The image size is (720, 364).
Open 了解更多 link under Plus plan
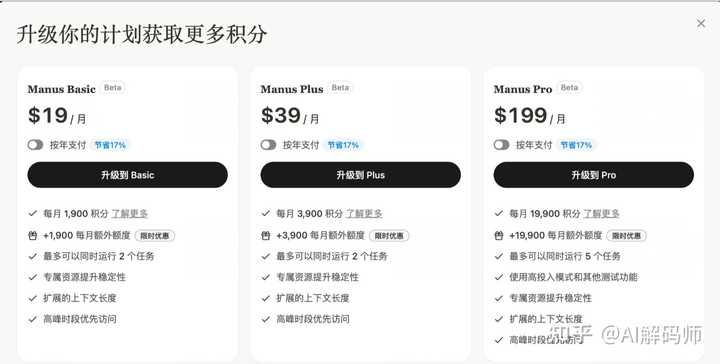pos(364,214)
